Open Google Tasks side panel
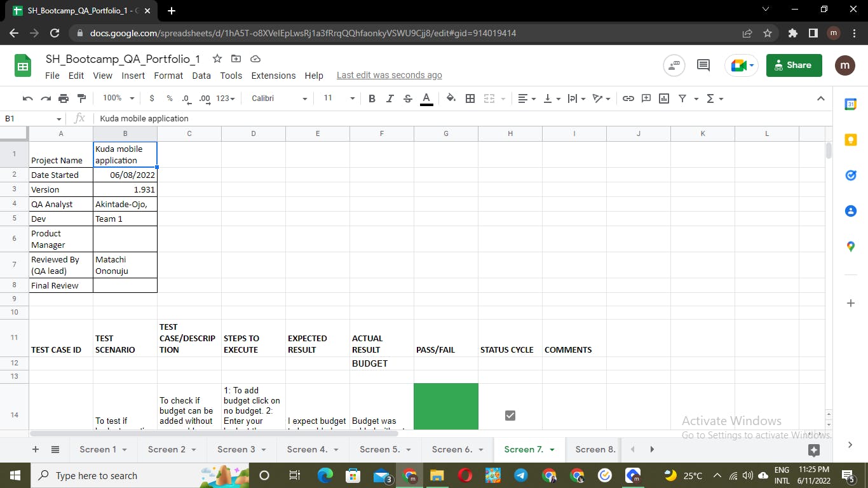868x488 pixels. [x=851, y=175]
